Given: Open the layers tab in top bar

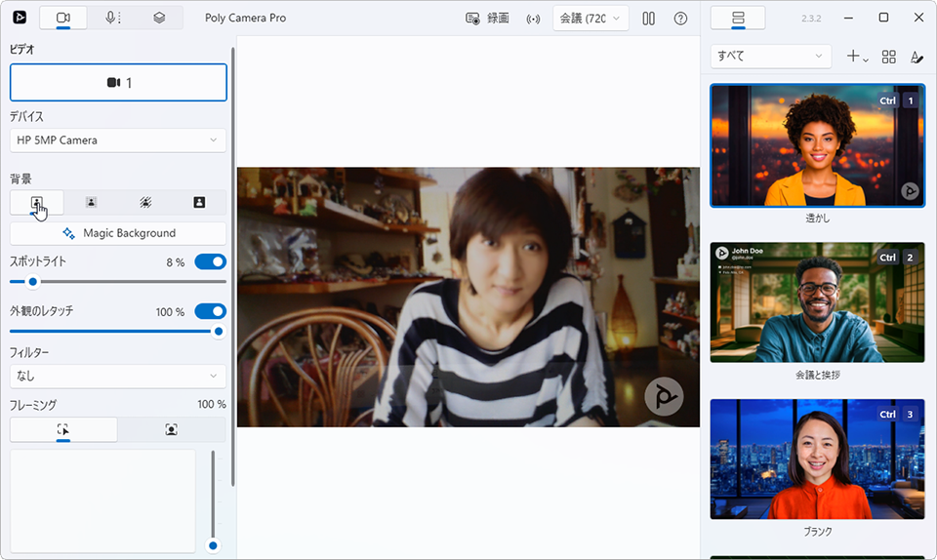Looking at the screenshot, I should (x=159, y=18).
